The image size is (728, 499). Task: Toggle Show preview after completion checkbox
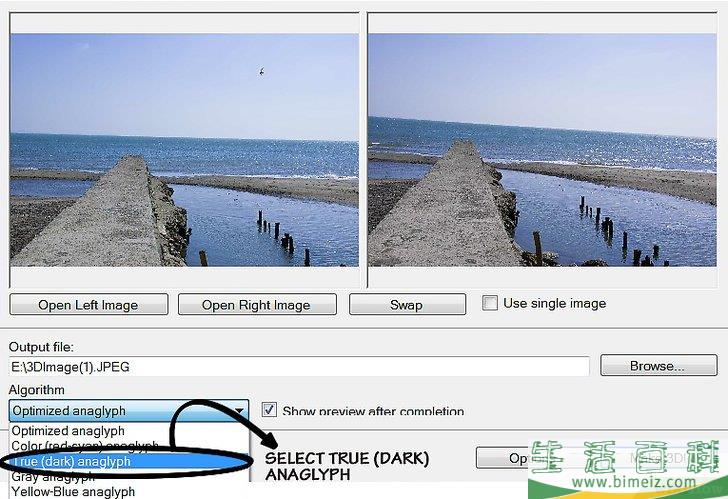(269, 410)
